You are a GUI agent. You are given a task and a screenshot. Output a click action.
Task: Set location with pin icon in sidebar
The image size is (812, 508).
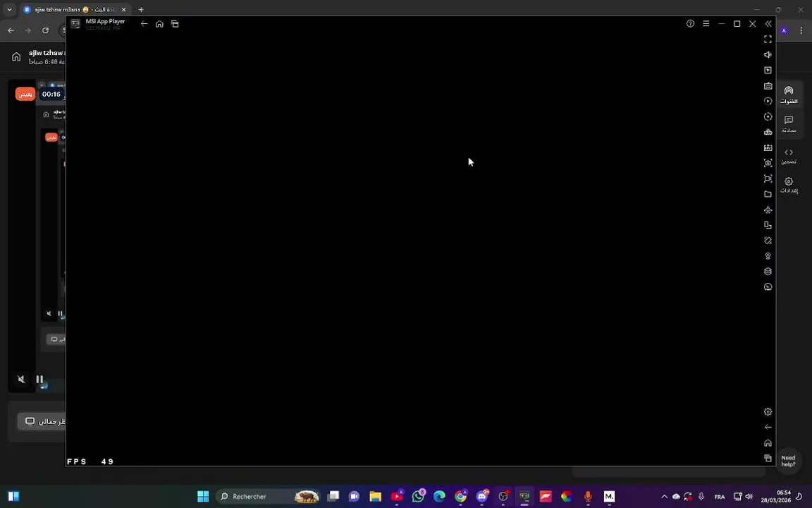pyautogui.click(x=768, y=256)
